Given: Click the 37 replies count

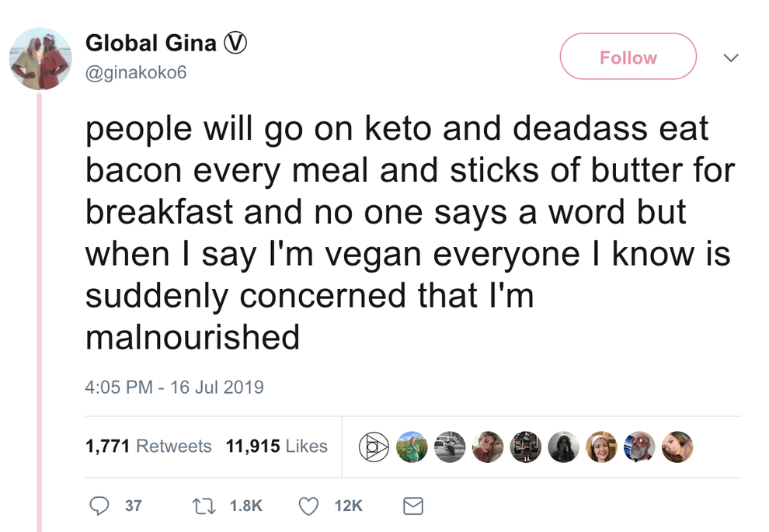Looking at the screenshot, I should click(134, 506).
